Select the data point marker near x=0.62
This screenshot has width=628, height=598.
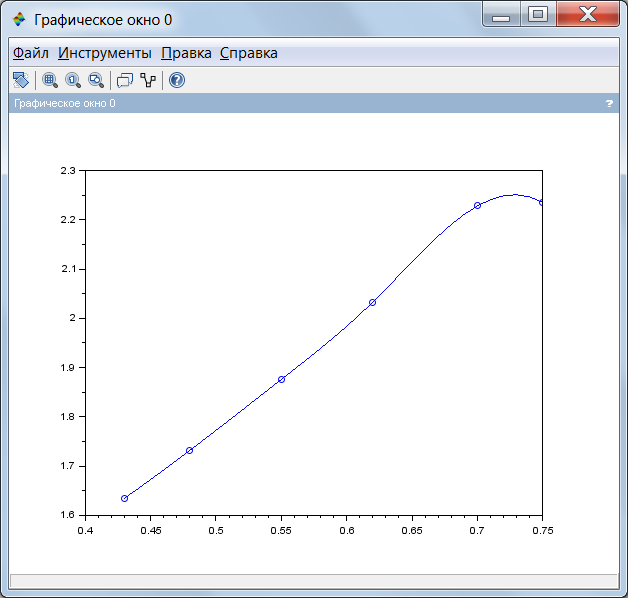(372, 302)
